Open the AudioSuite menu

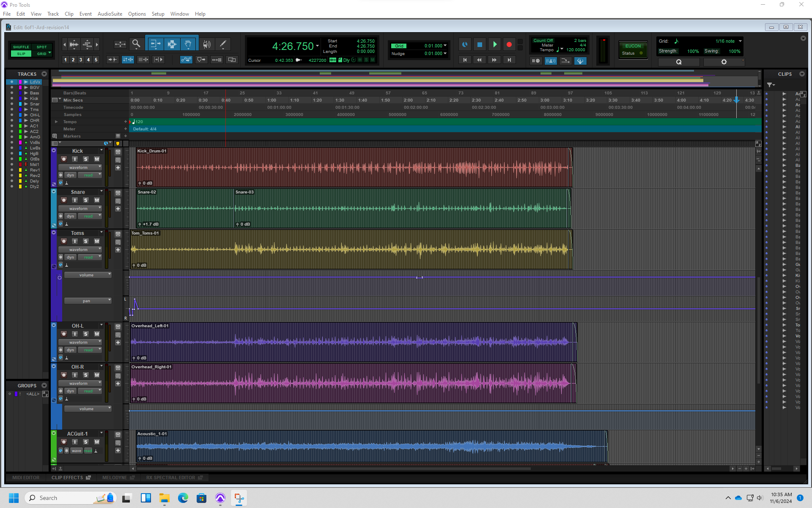(110, 14)
